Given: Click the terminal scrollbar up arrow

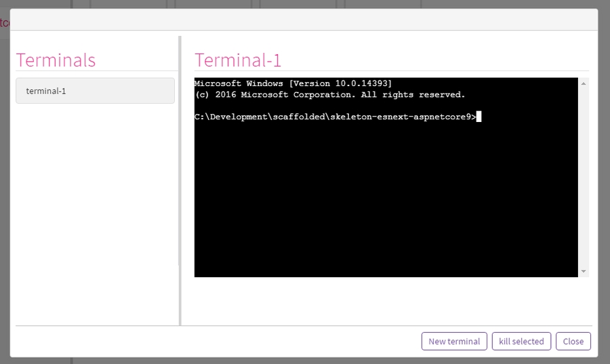Looking at the screenshot, I should click(x=583, y=83).
